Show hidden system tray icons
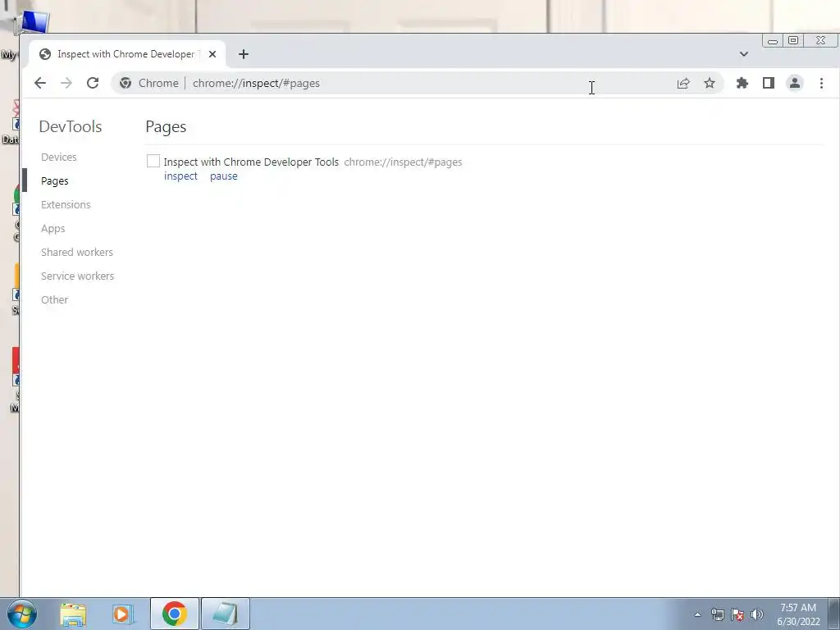Image resolution: width=840 pixels, height=630 pixels. point(697,614)
